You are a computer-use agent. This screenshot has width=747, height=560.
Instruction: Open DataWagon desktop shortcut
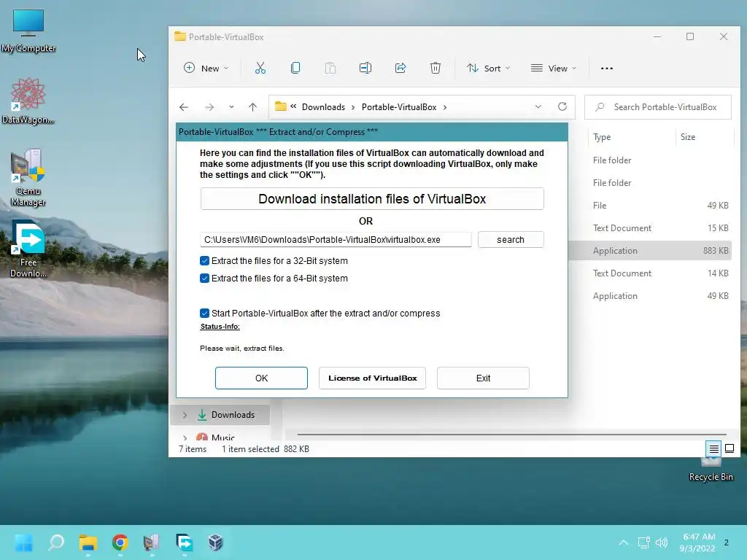(x=28, y=101)
